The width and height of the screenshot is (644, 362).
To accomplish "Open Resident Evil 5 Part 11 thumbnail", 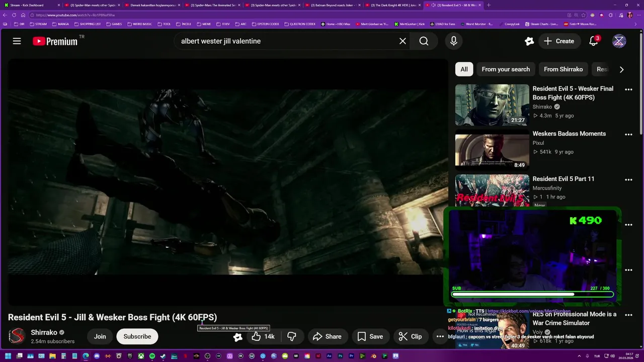I will 492,191.
